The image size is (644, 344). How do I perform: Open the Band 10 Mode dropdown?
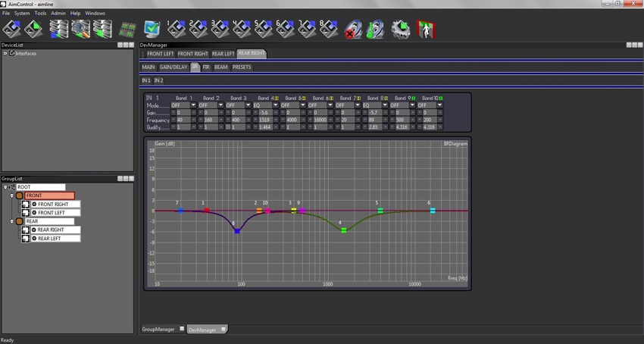click(440, 105)
